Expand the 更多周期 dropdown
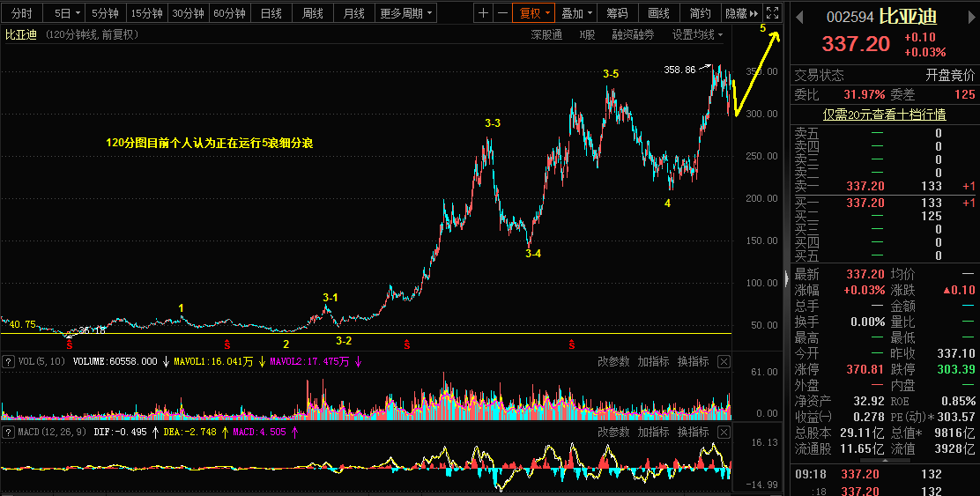The width and height of the screenshot is (980, 496). tap(405, 13)
